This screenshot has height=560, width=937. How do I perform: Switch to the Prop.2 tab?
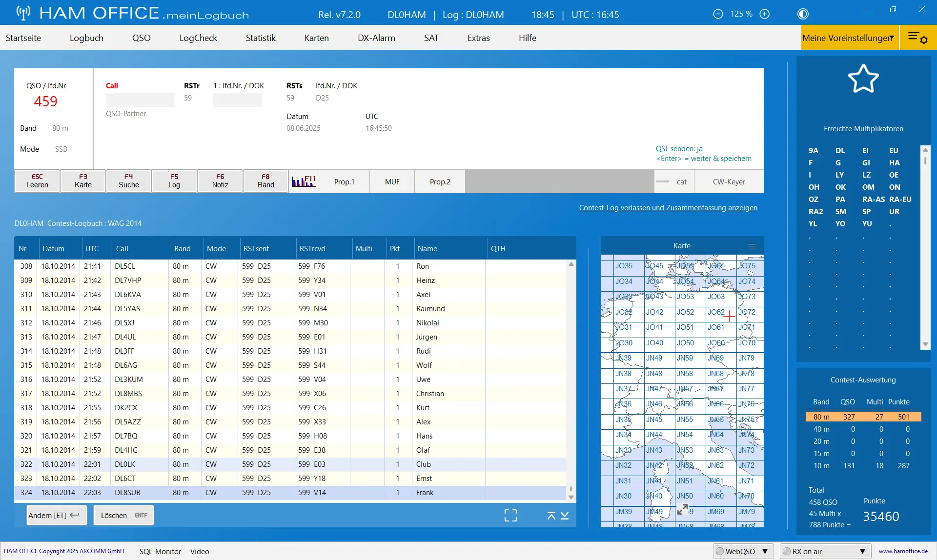(x=440, y=181)
